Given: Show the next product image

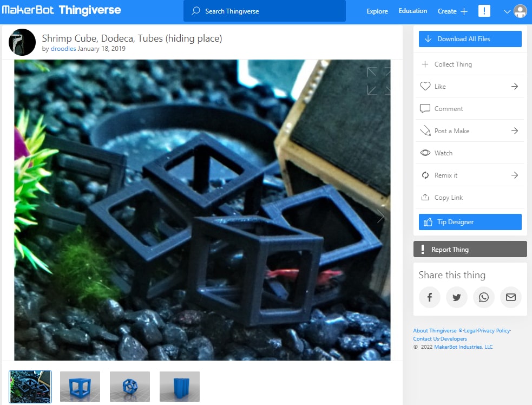Looking at the screenshot, I should tap(380, 216).
